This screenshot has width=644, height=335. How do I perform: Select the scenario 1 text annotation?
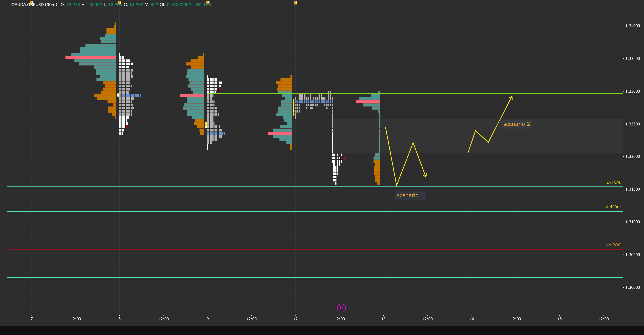pyautogui.click(x=410, y=195)
